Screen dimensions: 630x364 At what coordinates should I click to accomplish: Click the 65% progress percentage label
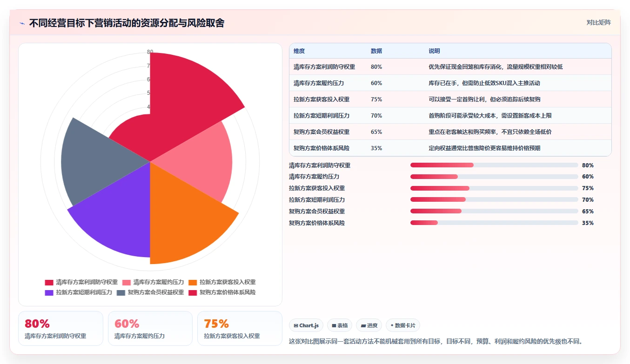(x=588, y=212)
